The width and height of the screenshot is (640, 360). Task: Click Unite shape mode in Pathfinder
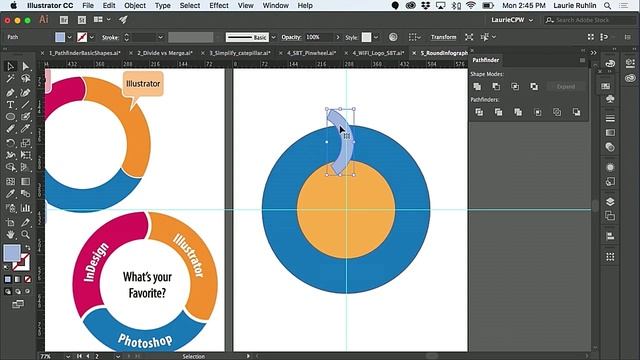(477, 87)
